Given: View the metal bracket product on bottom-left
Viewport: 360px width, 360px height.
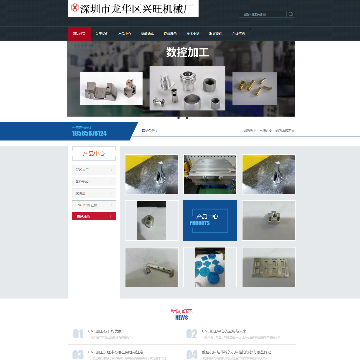Looking at the screenshot, I should (152, 267).
